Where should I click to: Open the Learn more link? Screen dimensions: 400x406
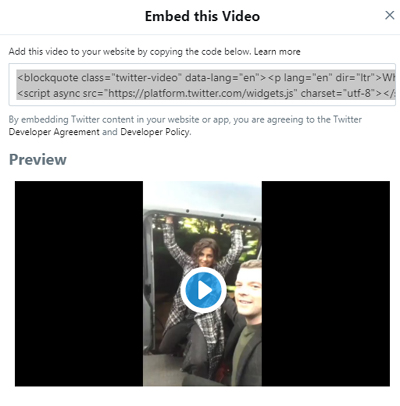click(x=277, y=52)
